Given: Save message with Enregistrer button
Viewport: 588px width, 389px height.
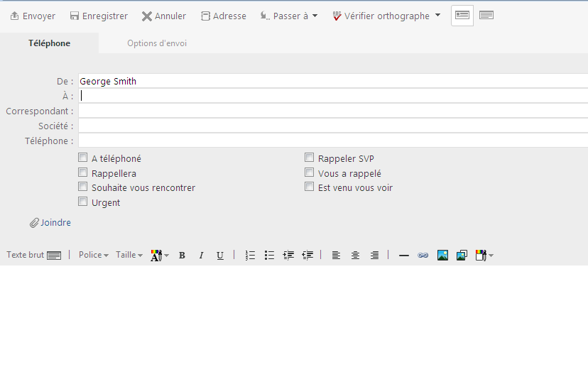Looking at the screenshot, I should [x=99, y=16].
